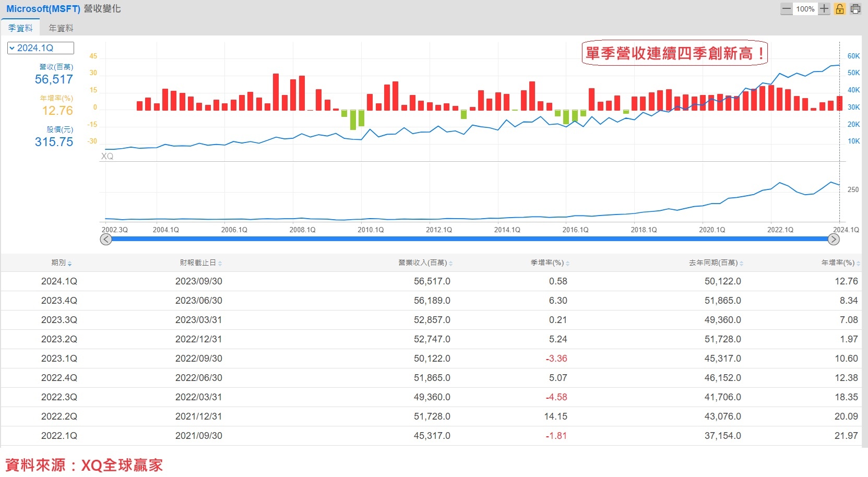Click quarterly growth value 0.58
Screen dimensions: 868x477
pos(558,281)
